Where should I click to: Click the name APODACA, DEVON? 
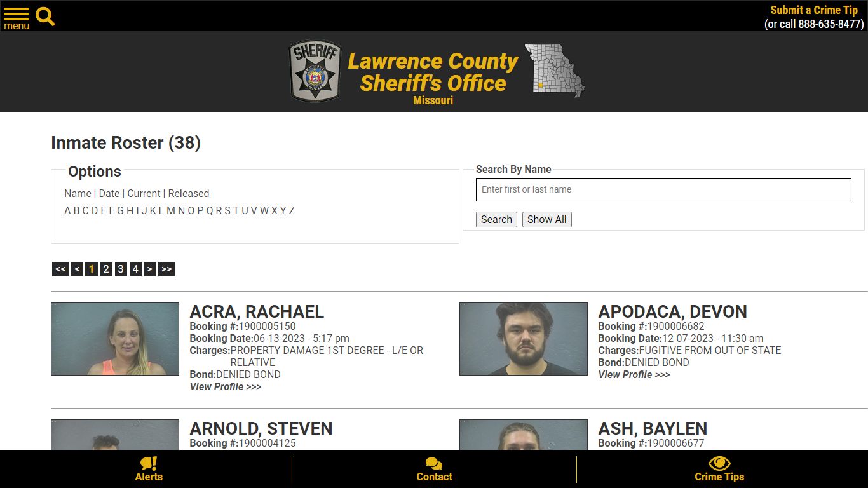click(672, 311)
